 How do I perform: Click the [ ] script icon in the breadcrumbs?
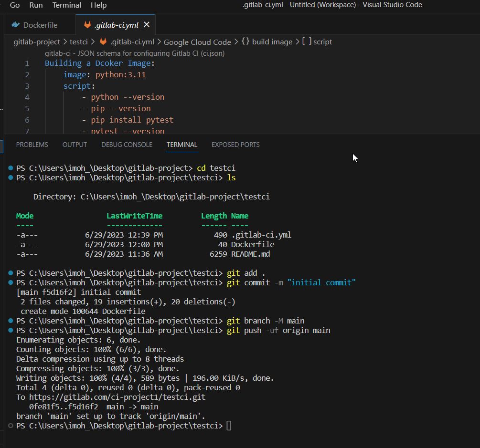306,42
